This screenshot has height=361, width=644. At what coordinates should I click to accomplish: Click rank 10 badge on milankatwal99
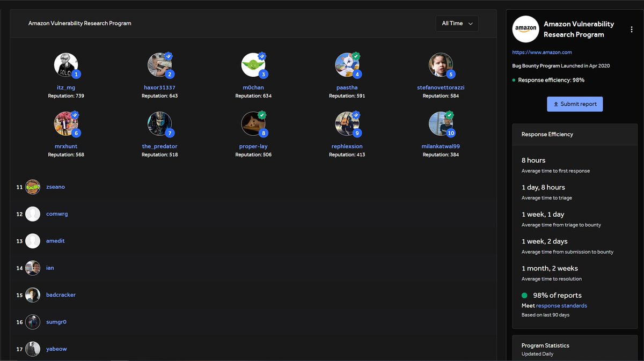tap(451, 134)
